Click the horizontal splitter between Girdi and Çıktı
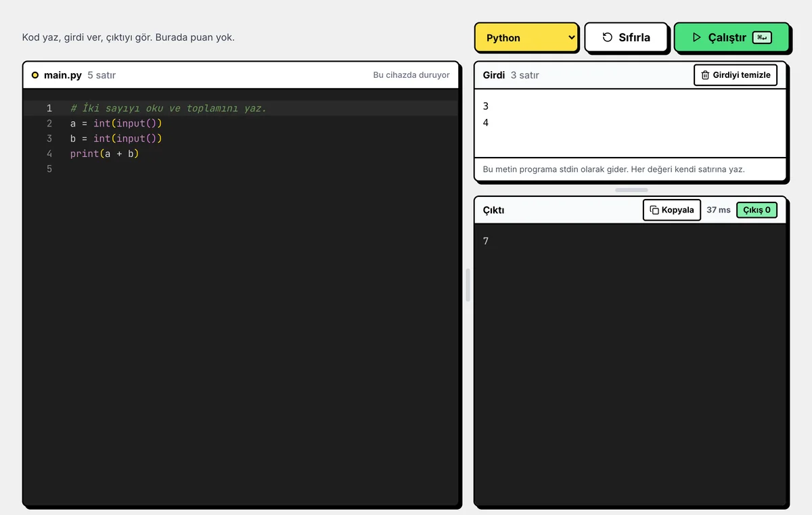The height and width of the screenshot is (515, 812). tap(631, 190)
